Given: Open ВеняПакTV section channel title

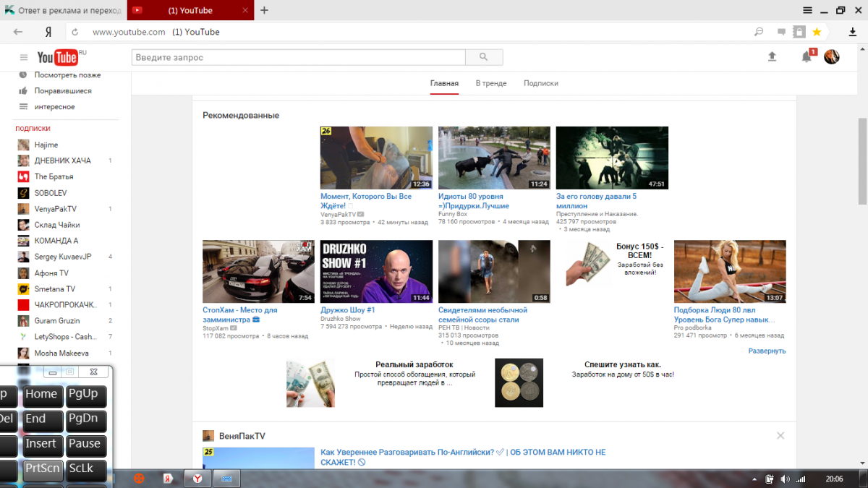Looking at the screenshot, I should [x=242, y=436].
